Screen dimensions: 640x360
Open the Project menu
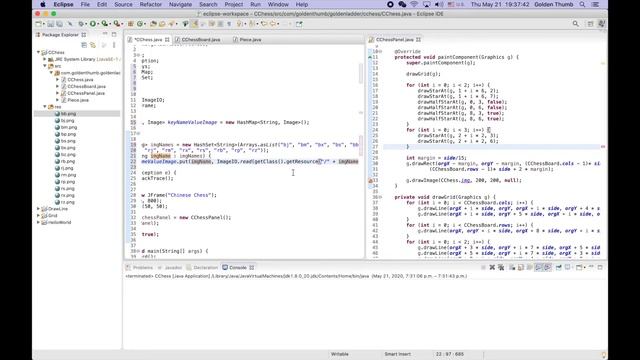(x=234, y=4)
